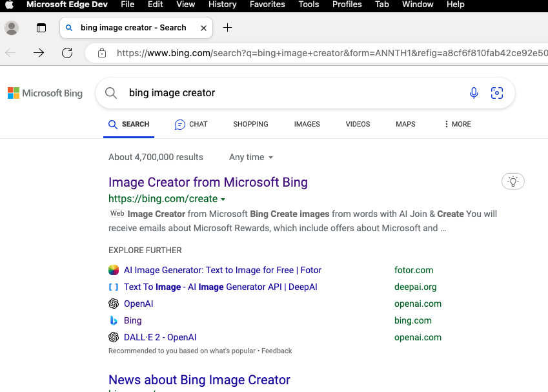Open the Any time filter dropdown
Viewport: 548px width, 392px height.
click(251, 158)
